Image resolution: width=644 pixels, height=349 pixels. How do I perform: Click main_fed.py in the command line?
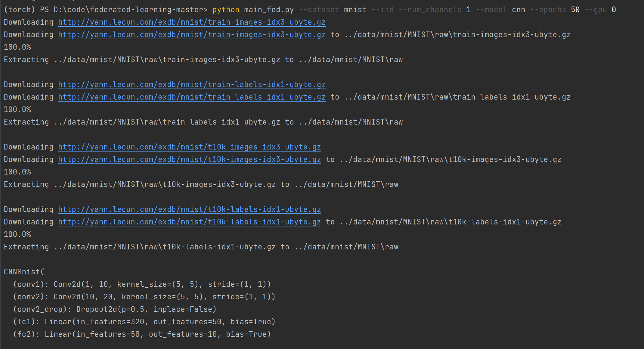tap(269, 10)
